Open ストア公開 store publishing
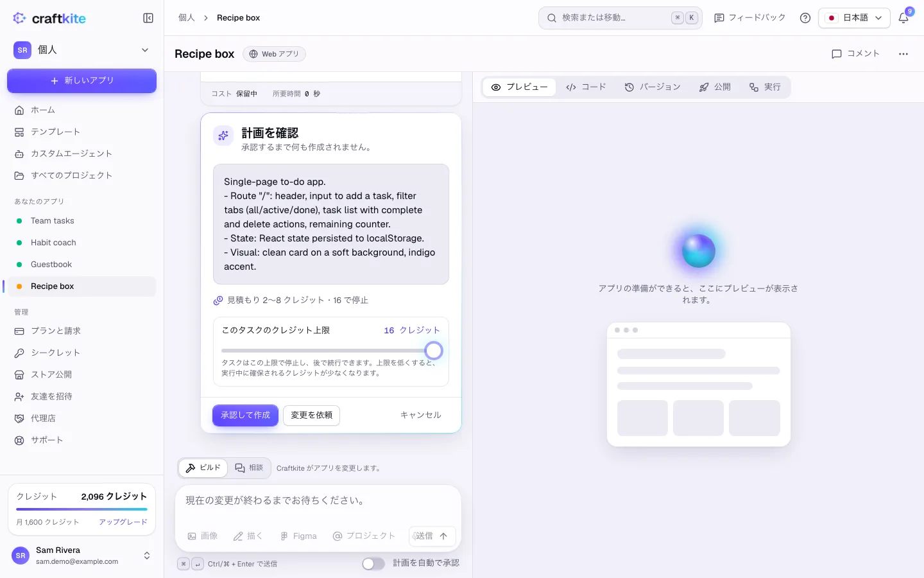This screenshot has width=924, height=578. point(81,374)
